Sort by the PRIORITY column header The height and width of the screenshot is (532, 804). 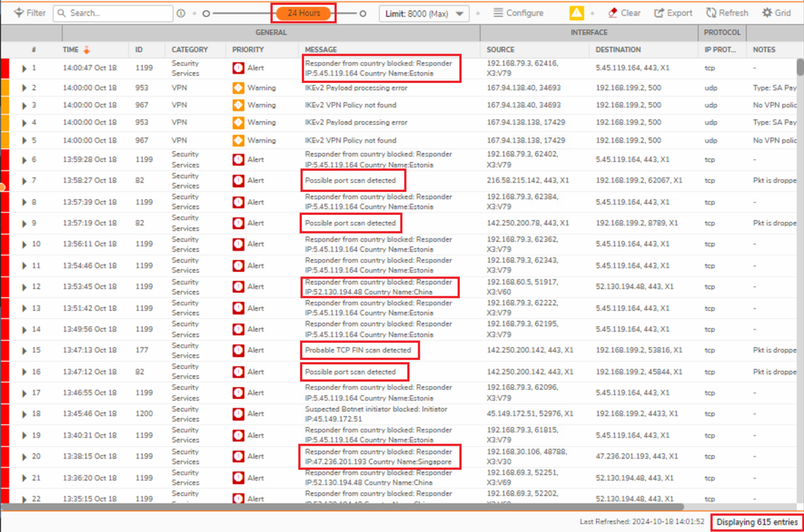point(248,50)
